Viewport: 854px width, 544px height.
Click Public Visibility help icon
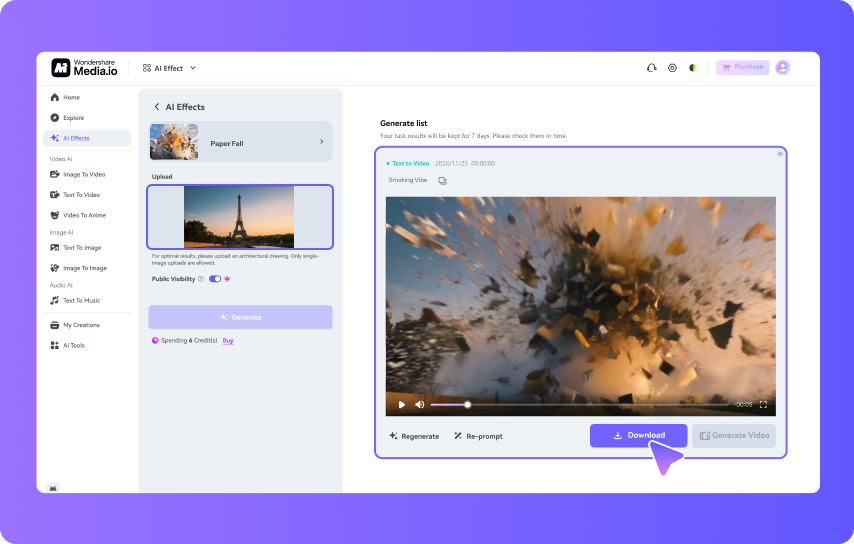[x=200, y=279]
